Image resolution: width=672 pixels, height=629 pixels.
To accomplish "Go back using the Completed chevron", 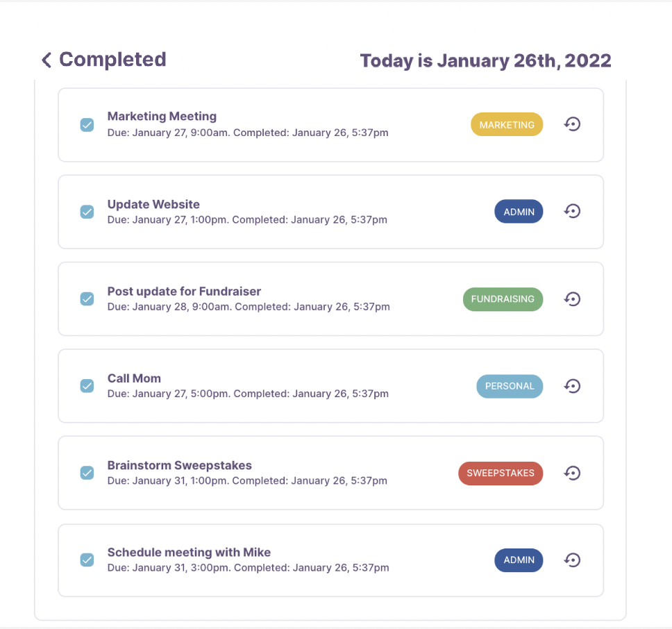I will (47, 60).
